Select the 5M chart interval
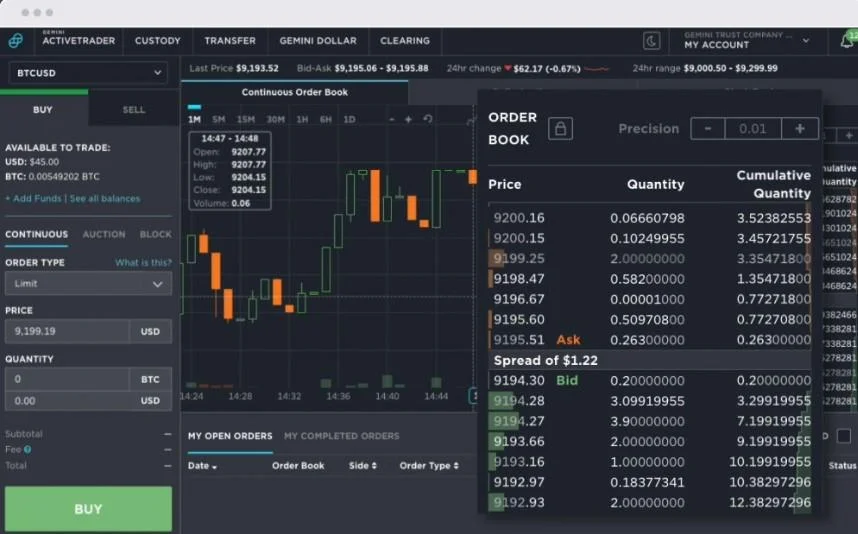Viewport: 858px width, 534px height. (x=219, y=120)
